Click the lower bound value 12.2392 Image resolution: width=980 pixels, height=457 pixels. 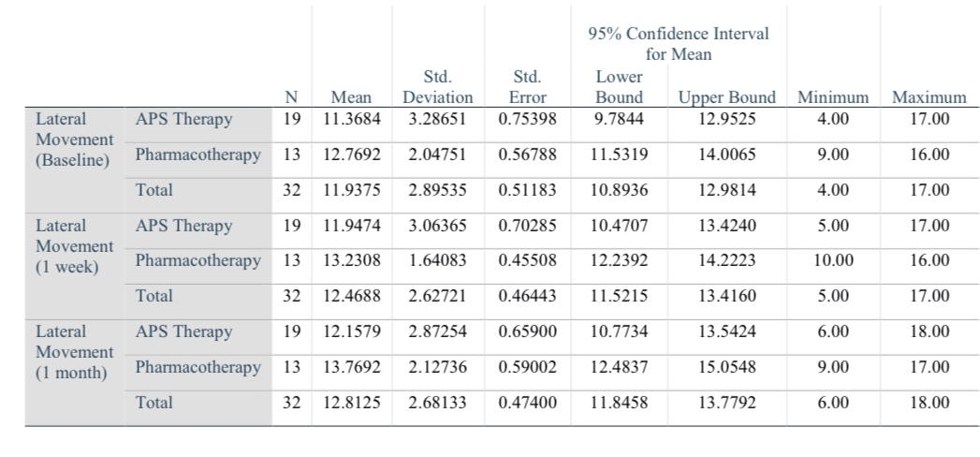[619, 260]
